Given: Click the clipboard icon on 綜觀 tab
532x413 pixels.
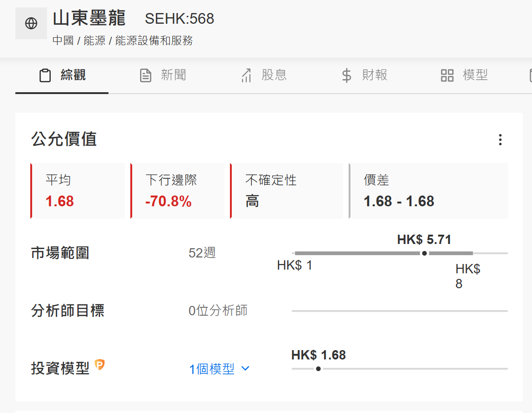Looking at the screenshot, I should click(x=45, y=75).
